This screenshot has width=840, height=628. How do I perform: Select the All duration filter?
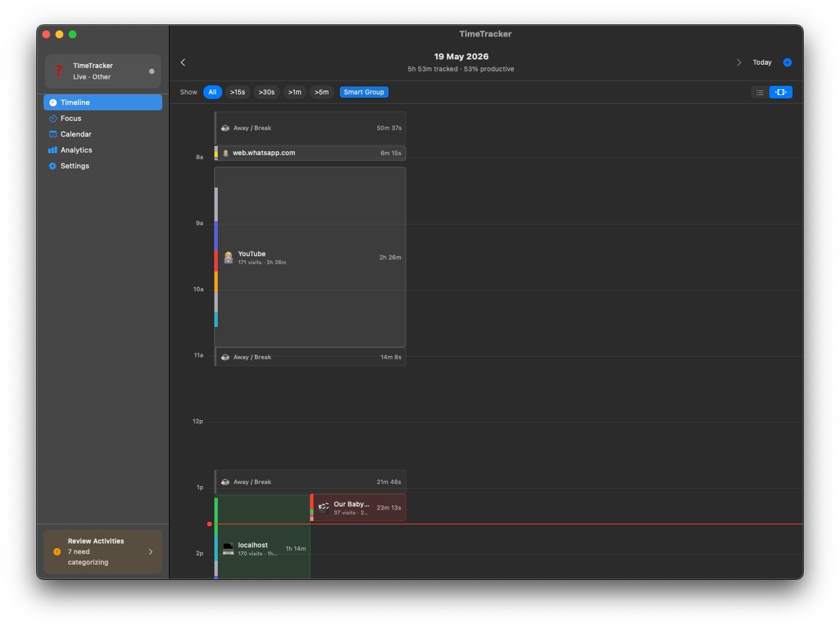point(212,92)
